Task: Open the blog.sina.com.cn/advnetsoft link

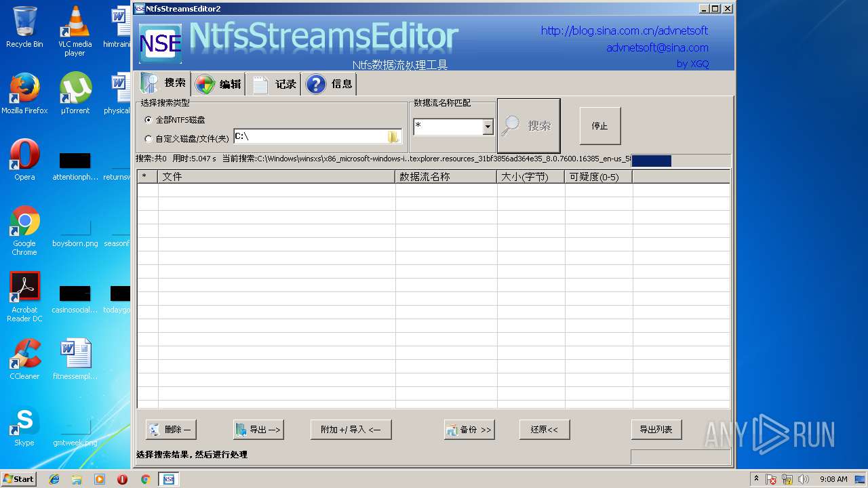Action: click(x=625, y=30)
